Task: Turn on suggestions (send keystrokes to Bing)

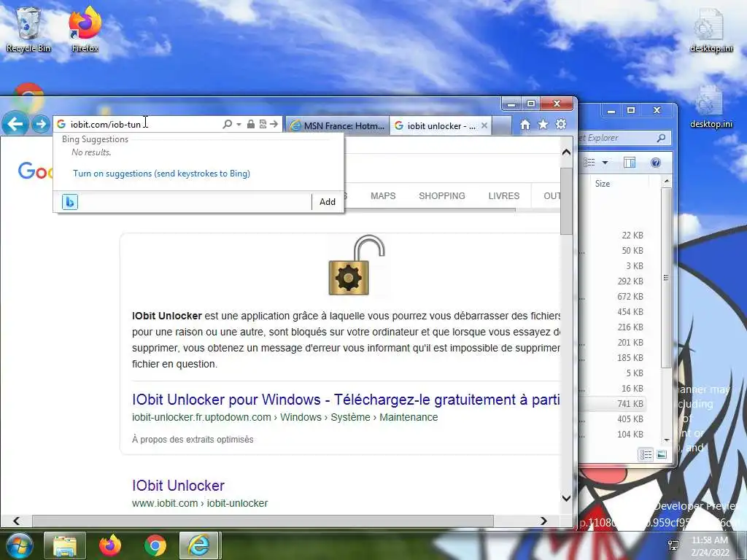Action: click(161, 174)
